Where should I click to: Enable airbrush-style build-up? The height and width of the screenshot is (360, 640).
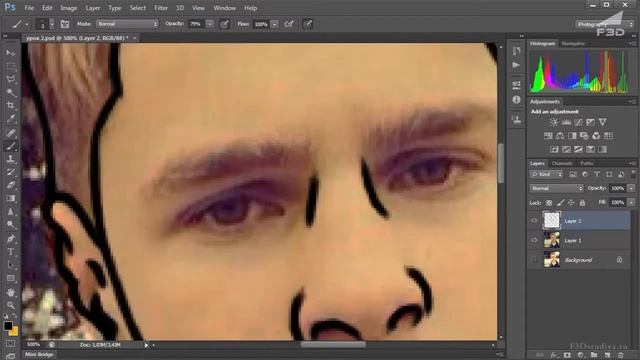[289, 24]
